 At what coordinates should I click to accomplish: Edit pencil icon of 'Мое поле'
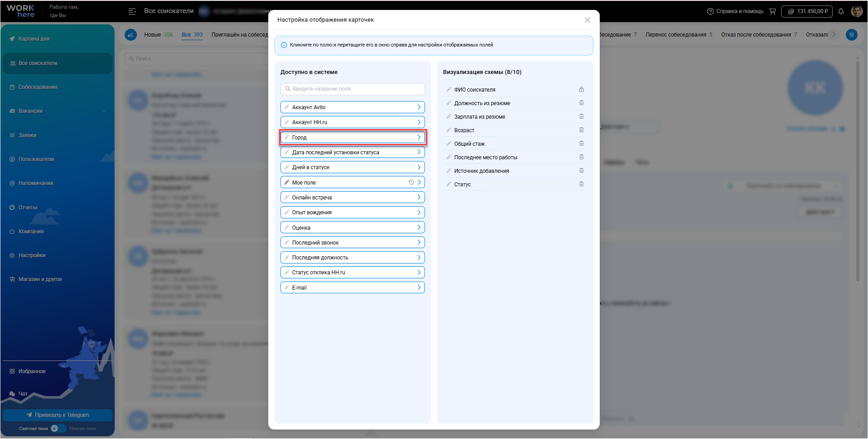click(x=287, y=182)
